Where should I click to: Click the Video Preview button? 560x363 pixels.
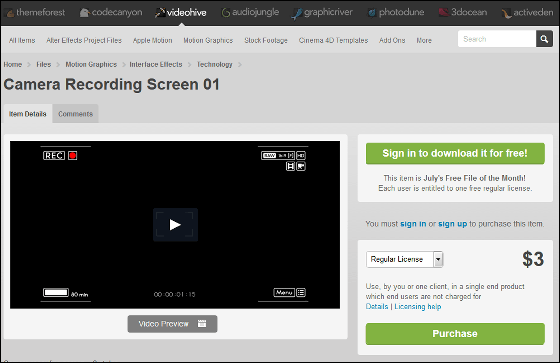(x=172, y=324)
